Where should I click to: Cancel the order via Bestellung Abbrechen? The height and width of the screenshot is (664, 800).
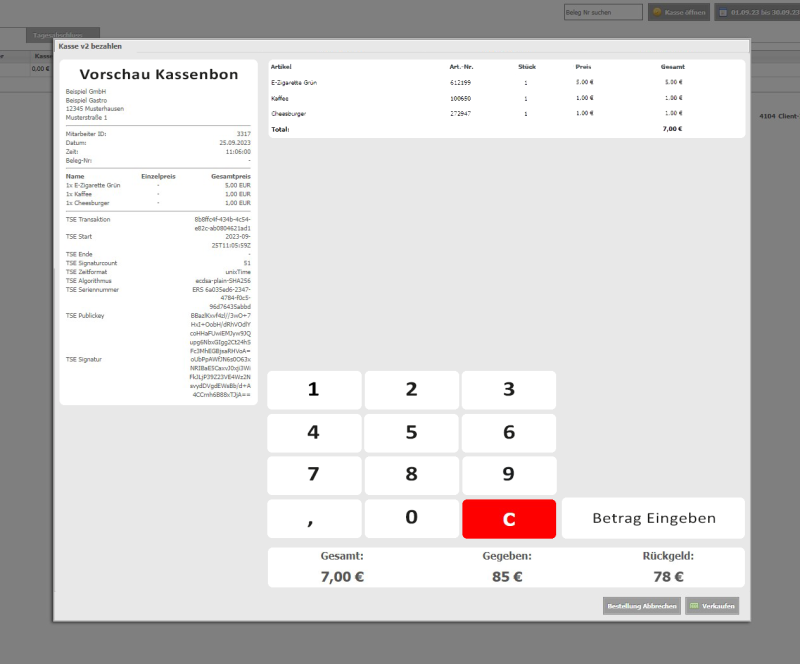pyautogui.click(x=642, y=606)
